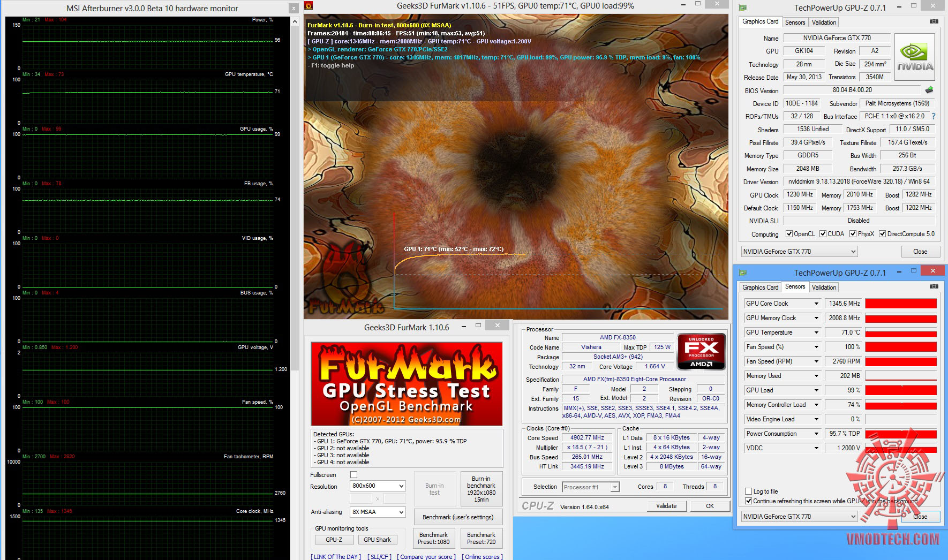Image resolution: width=948 pixels, height=560 pixels.
Task: Click the Validate button in CPU-Z
Action: click(666, 506)
